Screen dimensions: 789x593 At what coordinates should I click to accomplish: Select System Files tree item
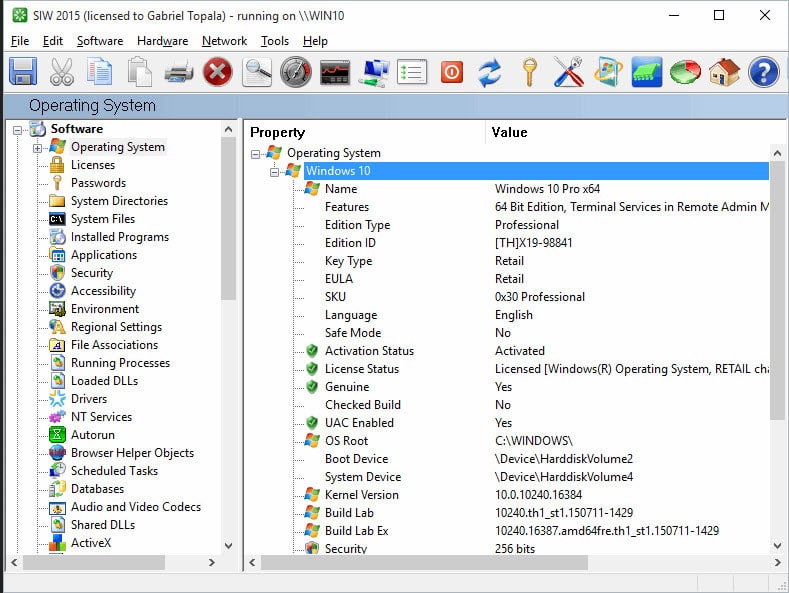pos(103,219)
